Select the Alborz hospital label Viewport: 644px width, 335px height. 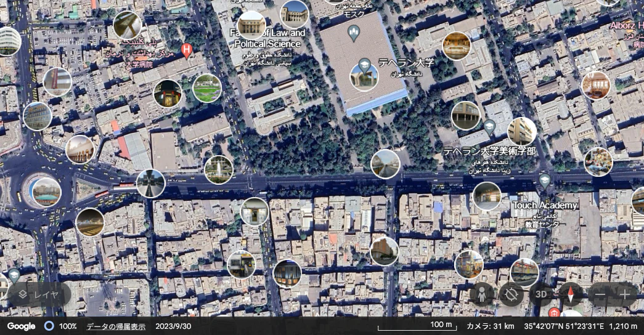point(627,25)
